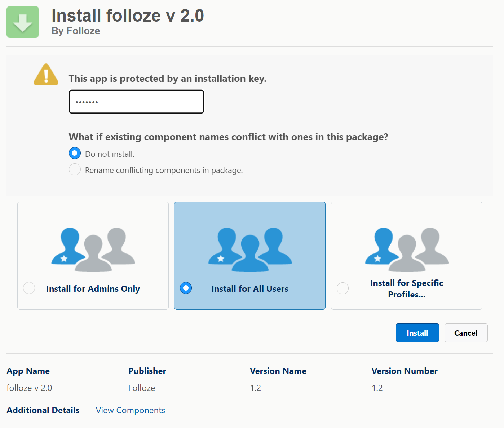Click the folloze v 2.0 app name text
This screenshot has height=428, width=504.
[x=29, y=388]
